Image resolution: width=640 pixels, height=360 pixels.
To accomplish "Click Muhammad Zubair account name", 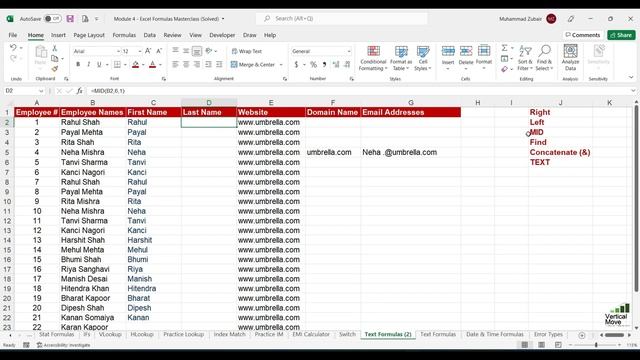I will point(520,19).
